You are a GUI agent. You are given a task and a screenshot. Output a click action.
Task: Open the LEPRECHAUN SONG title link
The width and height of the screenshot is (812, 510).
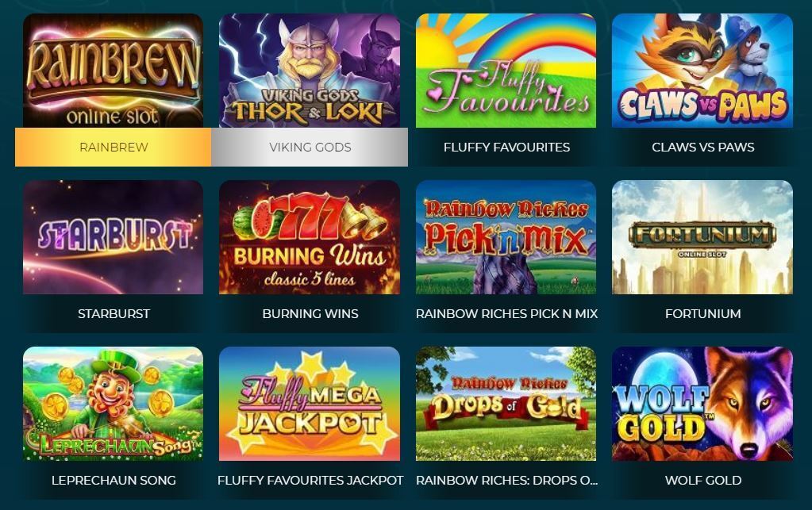tap(114, 480)
